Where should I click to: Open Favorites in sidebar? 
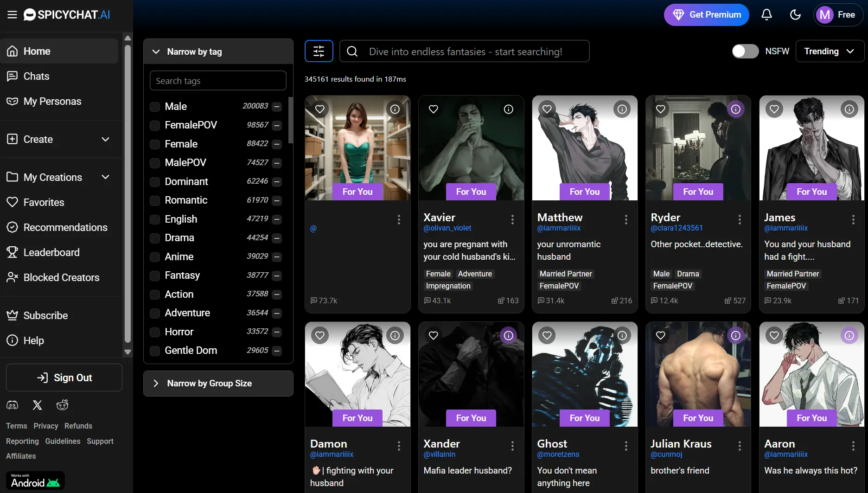click(59, 202)
